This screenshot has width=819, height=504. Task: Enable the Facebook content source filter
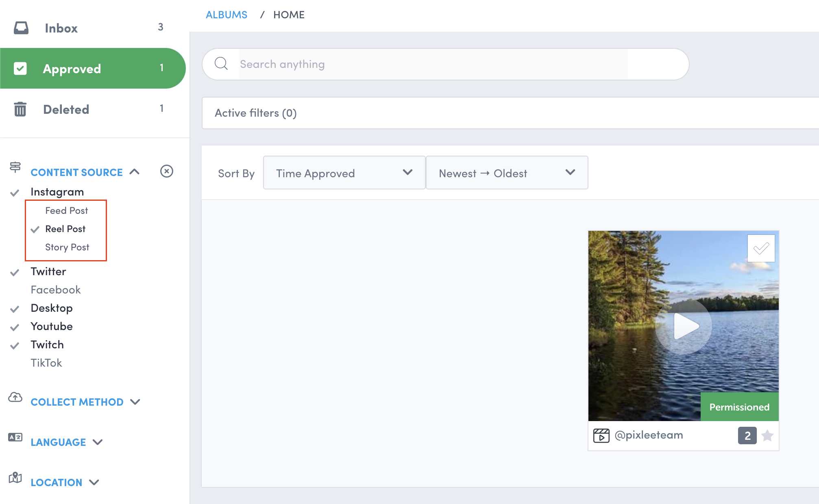(x=56, y=290)
